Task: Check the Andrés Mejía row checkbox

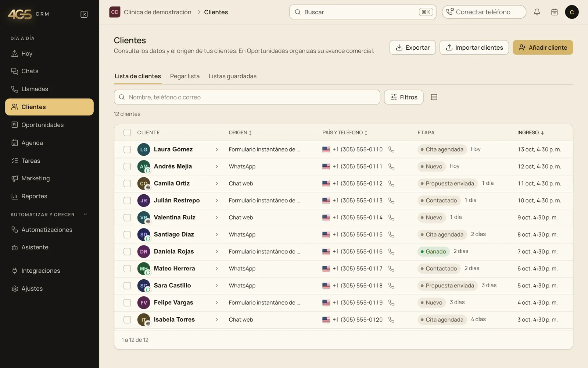Action: coord(127,166)
